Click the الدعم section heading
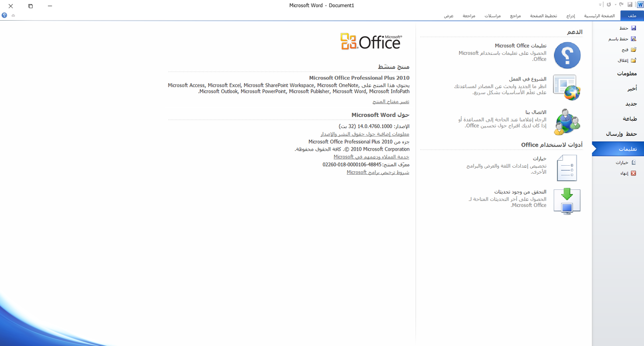644x346 pixels. point(575,32)
